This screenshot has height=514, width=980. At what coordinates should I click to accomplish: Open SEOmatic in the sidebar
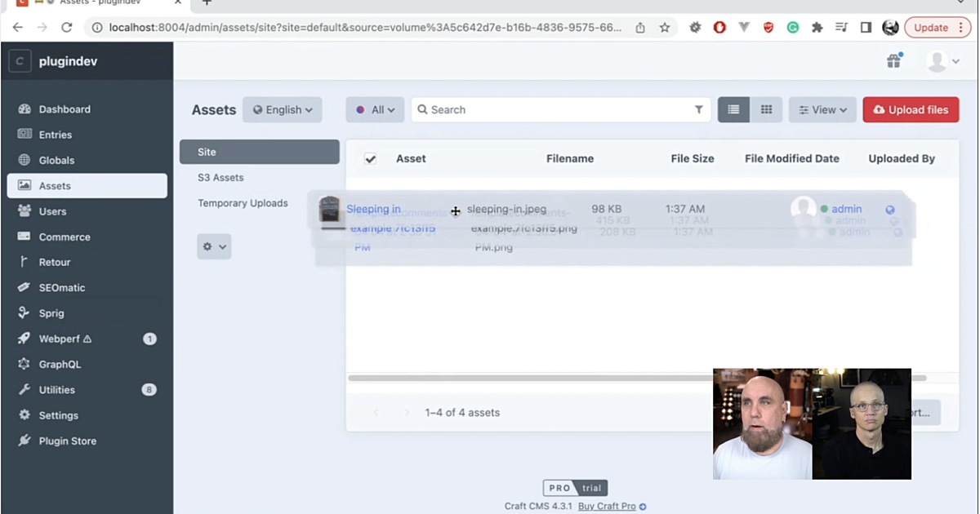(61, 287)
